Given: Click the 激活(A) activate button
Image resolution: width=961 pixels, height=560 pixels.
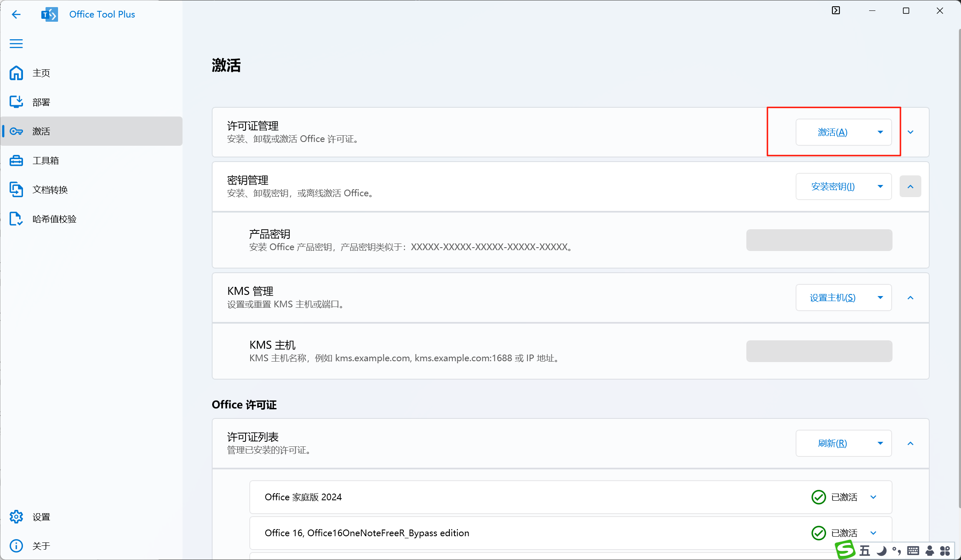Looking at the screenshot, I should [832, 132].
